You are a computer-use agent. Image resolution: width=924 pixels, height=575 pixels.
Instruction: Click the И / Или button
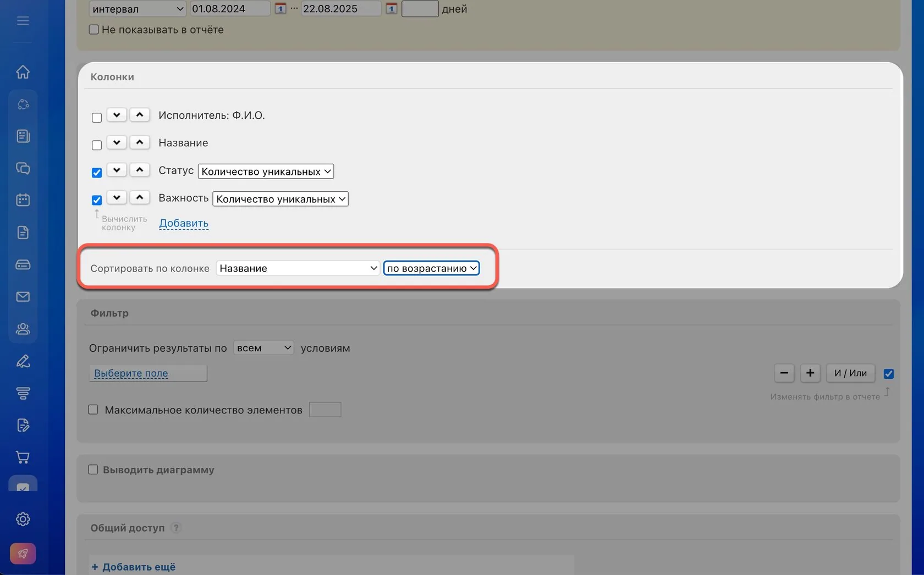850,373
